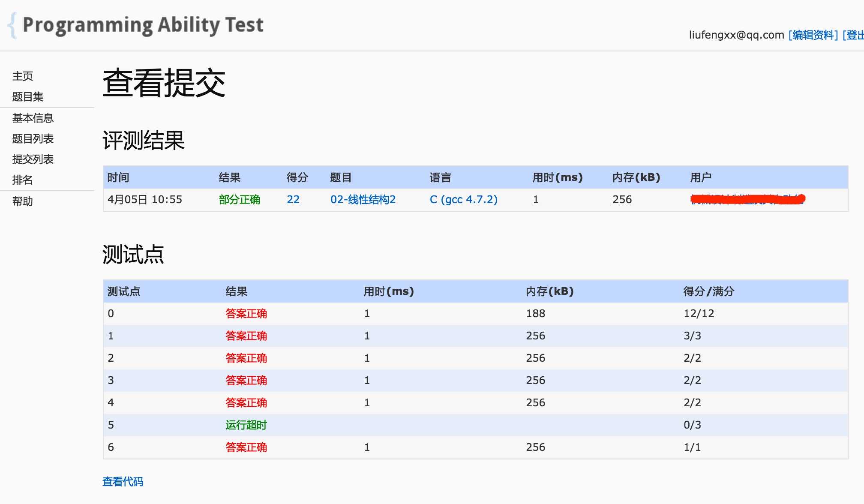Viewport: 864px width, 504px height.
Task: Click the 0/3 score cell
Action: pos(693,425)
